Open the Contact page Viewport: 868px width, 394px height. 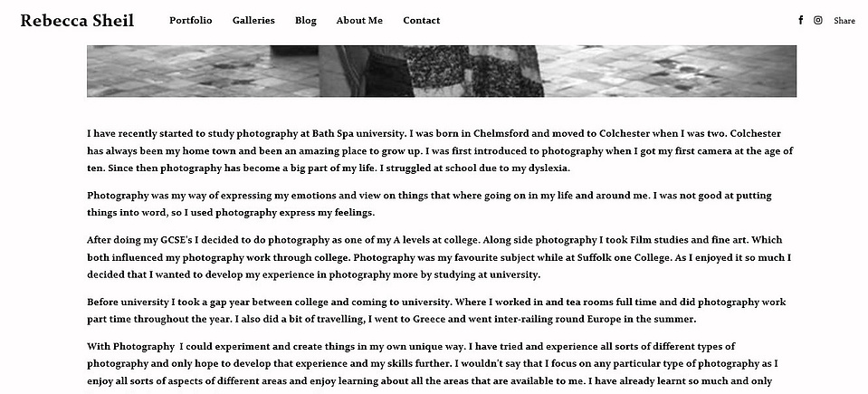point(421,21)
